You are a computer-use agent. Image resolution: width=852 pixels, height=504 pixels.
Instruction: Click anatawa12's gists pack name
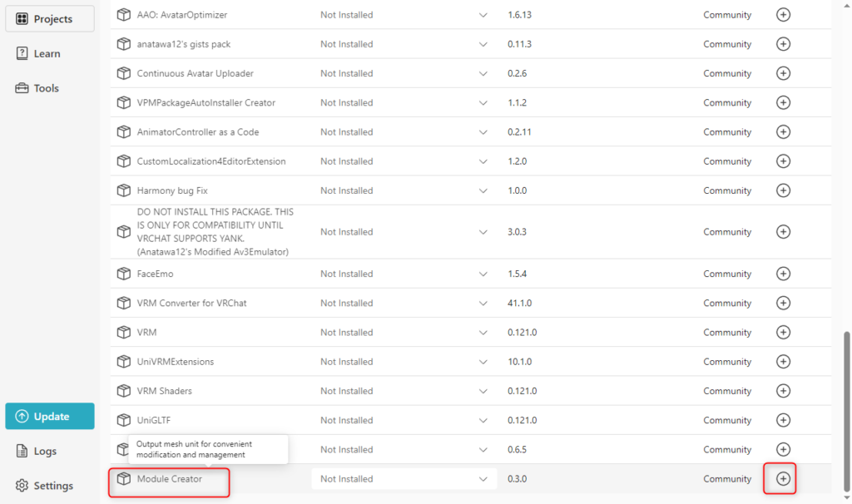tap(184, 44)
